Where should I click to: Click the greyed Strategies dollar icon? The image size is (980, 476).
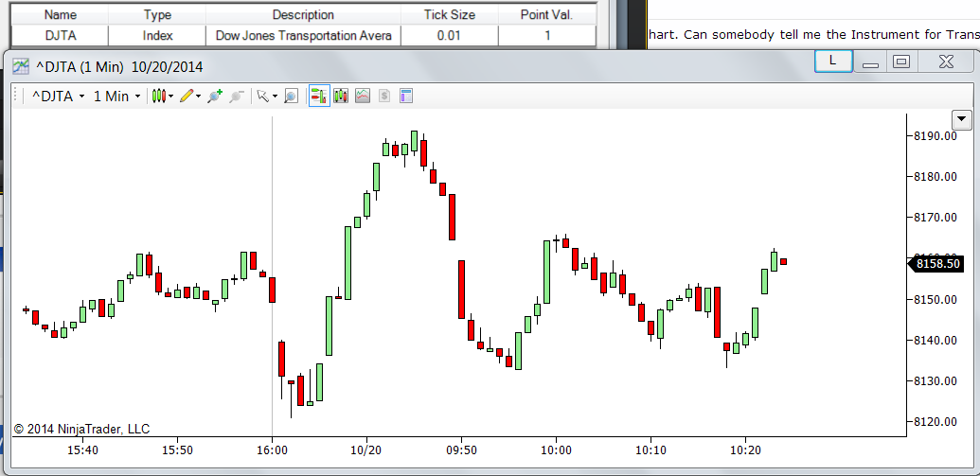pos(384,97)
